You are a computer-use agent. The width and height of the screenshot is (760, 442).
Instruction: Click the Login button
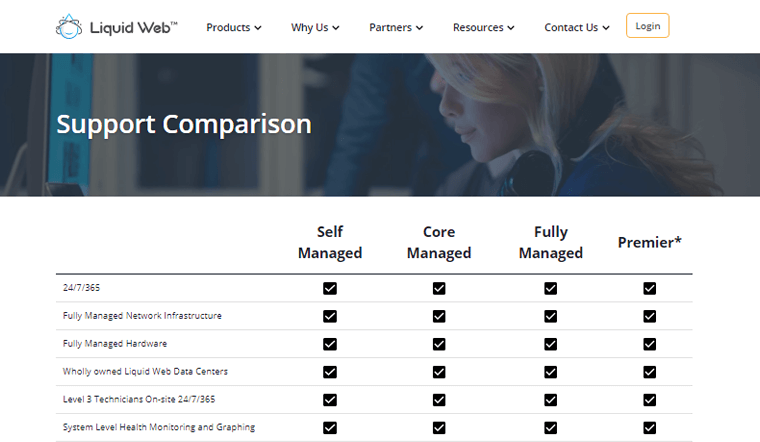(x=648, y=26)
